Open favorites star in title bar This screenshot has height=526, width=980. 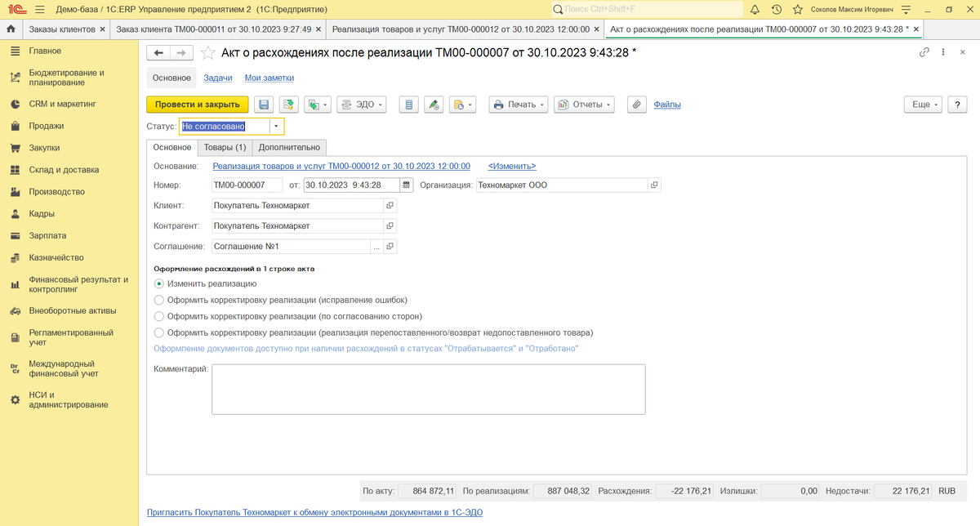coord(798,9)
